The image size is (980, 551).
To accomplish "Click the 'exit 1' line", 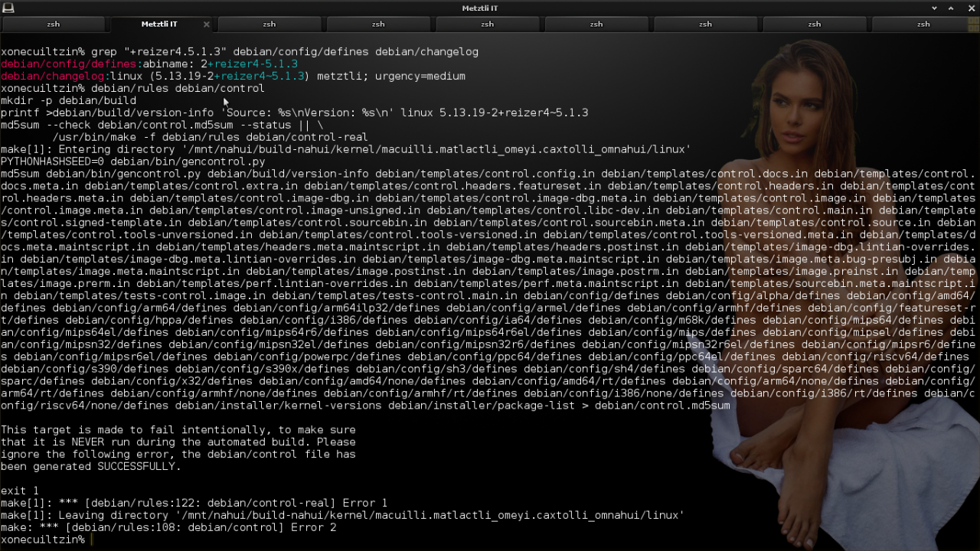I will 20,491.
